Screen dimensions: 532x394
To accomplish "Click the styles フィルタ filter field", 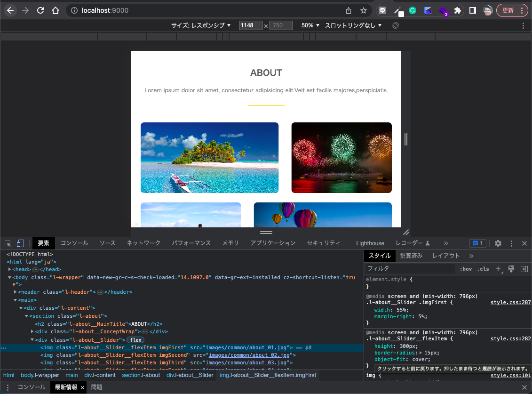I will point(410,269).
